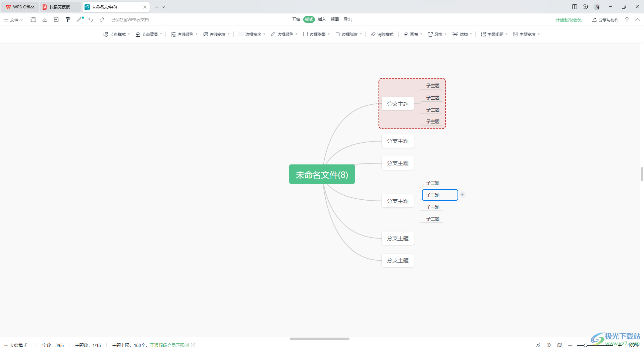
Task: Open the 风格 dropdown
Action: point(437,34)
